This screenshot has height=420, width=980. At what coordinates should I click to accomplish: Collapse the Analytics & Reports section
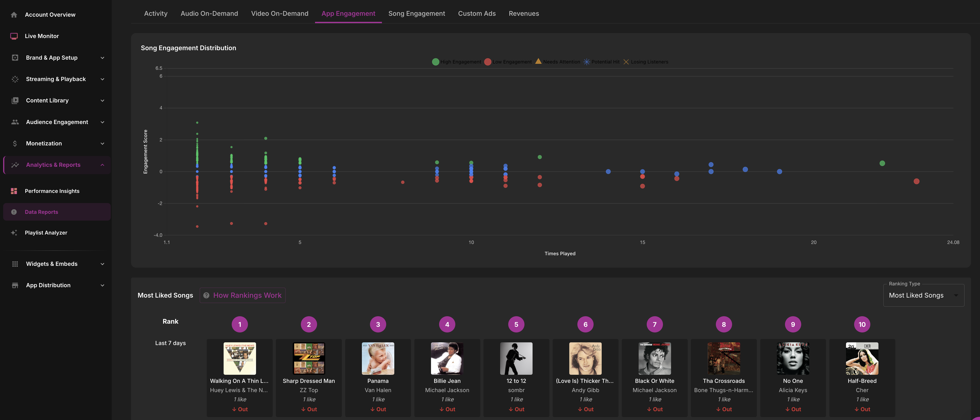(x=102, y=165)
